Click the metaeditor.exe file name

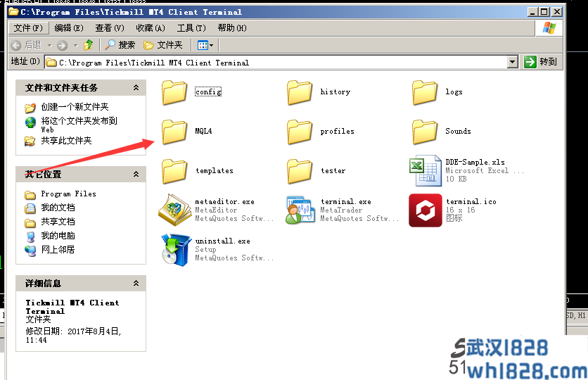coord(224,202)
